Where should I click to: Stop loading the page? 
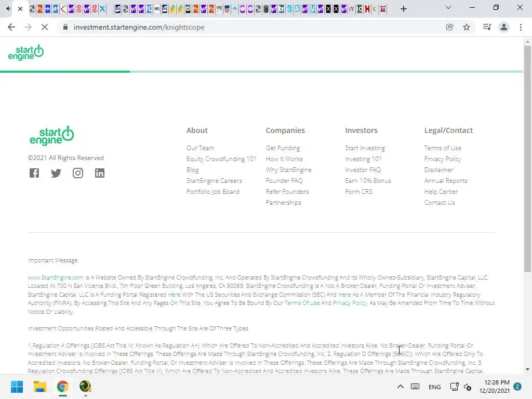tap(45, 27)
